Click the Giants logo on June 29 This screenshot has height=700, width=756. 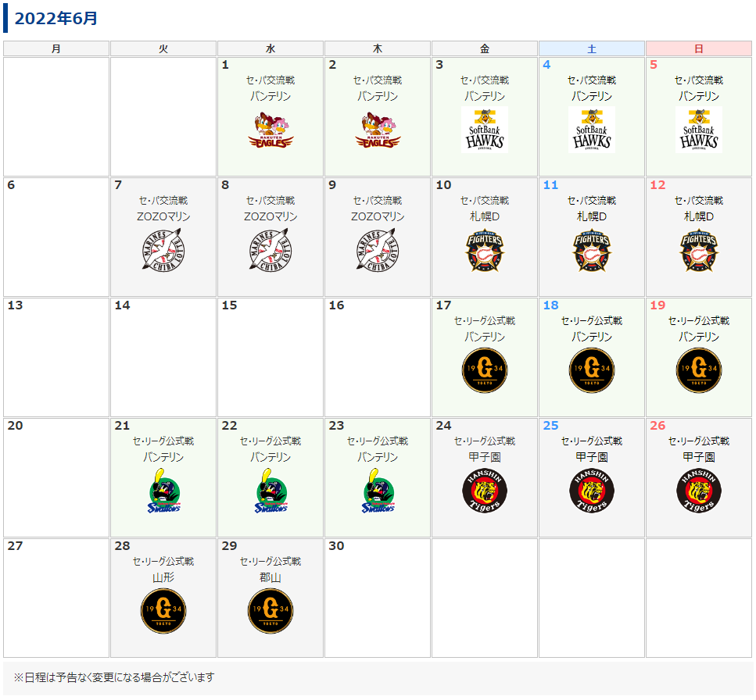point(271,611)
